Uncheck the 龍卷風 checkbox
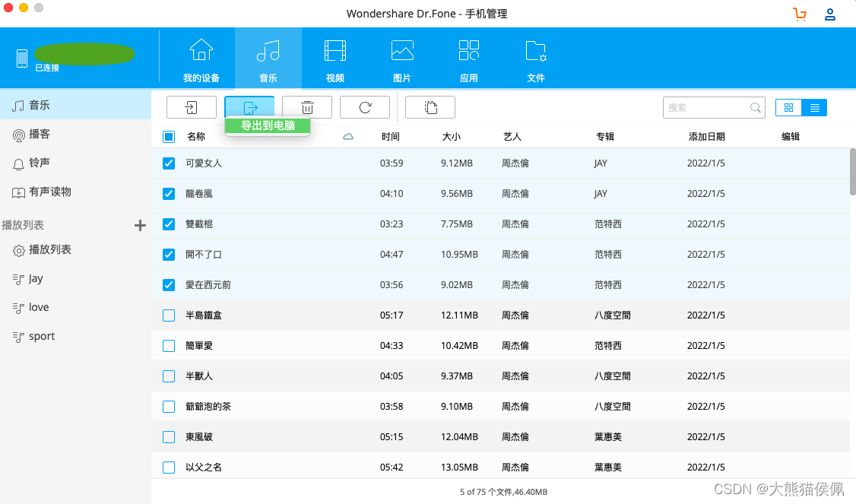This screenshot has height=504, width=856. 169,194
